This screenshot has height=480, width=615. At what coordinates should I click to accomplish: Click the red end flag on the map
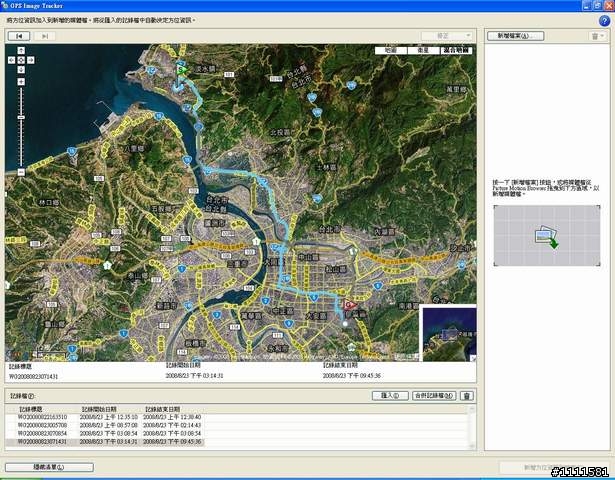349,304
